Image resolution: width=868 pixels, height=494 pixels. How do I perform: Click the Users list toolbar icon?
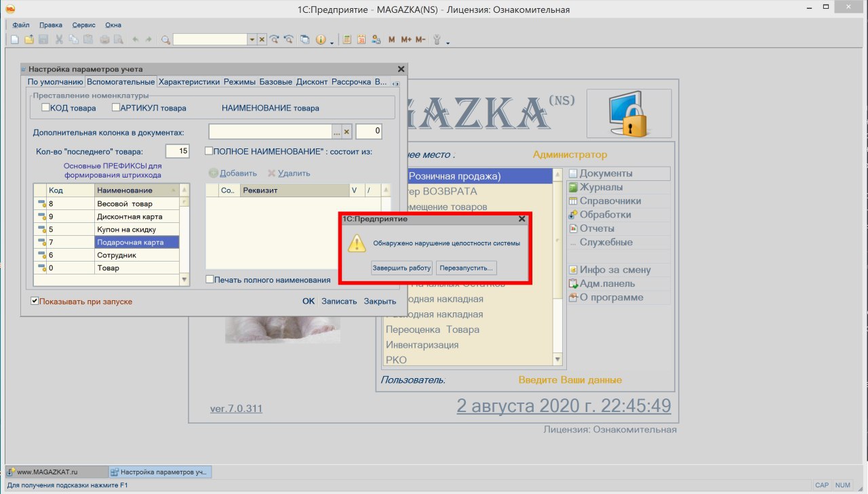376,40
